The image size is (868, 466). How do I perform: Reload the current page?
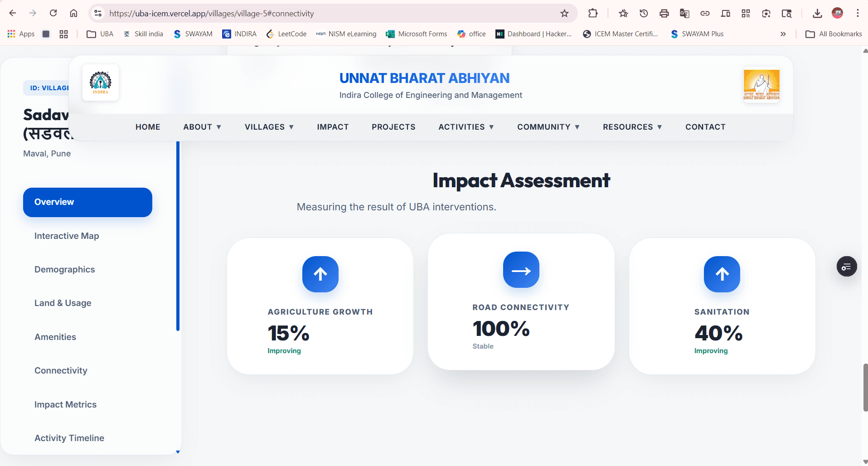tap(53, 13)
